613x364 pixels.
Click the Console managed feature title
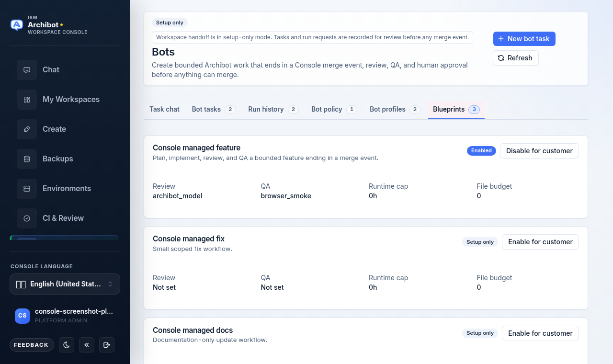coord(196,148)
